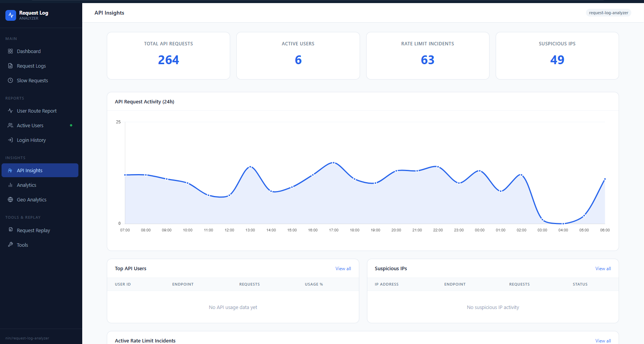Click the Request Logs document icon
644x344 pixels.
[10, 66]
